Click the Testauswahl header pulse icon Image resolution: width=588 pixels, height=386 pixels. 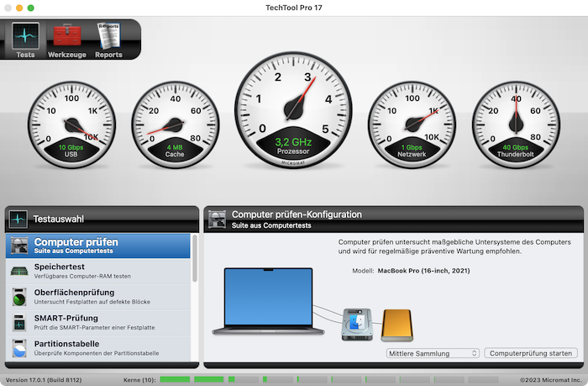click(x=18, y=219)
